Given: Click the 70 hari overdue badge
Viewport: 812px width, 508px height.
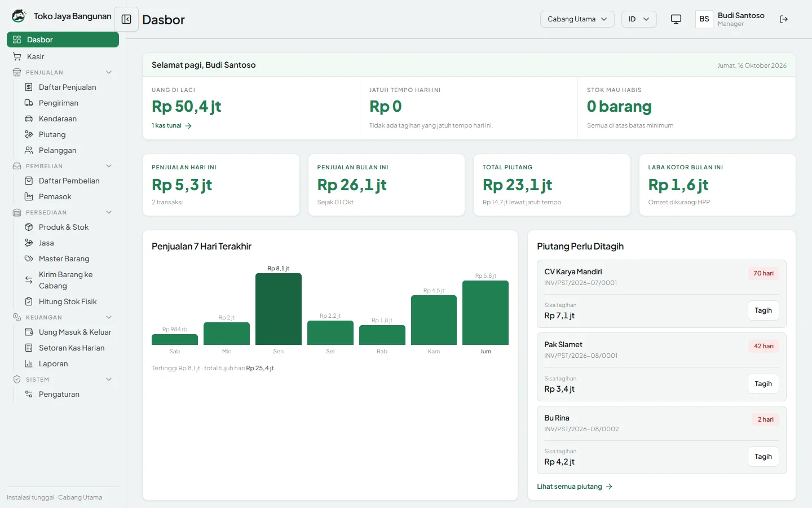Looking at the screenshot, I should point(764,273).
